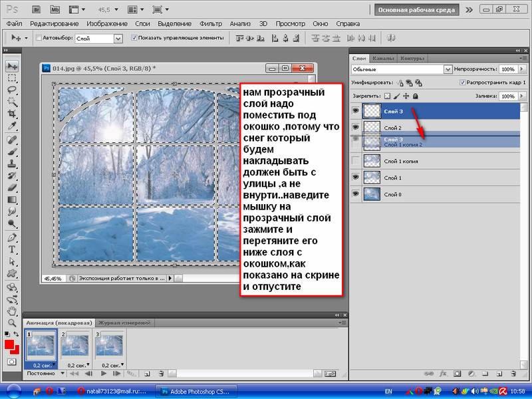The image size is (532, 399).
Task: Uncheck Показать управляющие элементы checkbox
Action: coord(134,38)
